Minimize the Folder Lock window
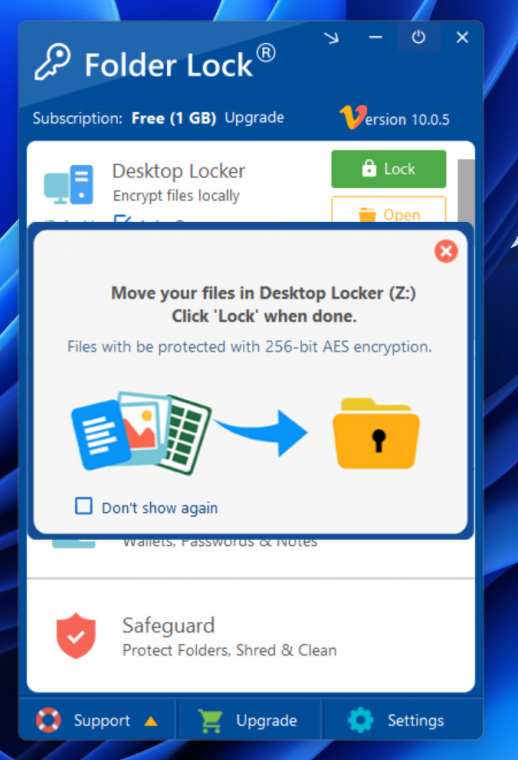The height and width of the screenshot is (760, 518). click(376, 37)
